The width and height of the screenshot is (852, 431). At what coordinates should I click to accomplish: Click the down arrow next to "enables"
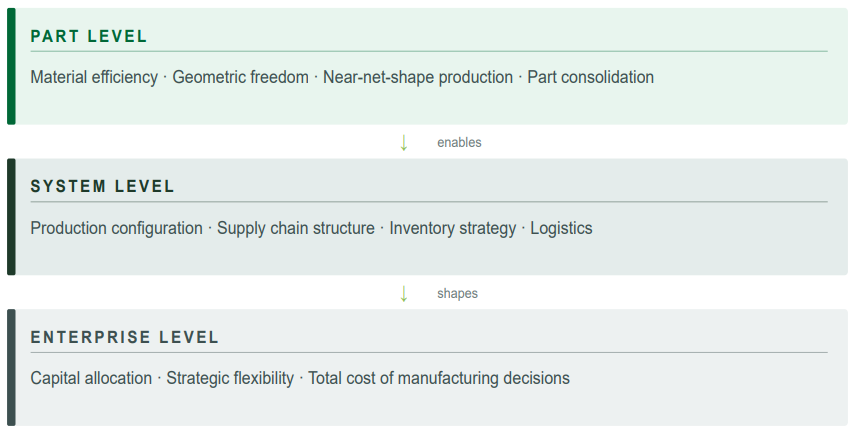(404, 143)
